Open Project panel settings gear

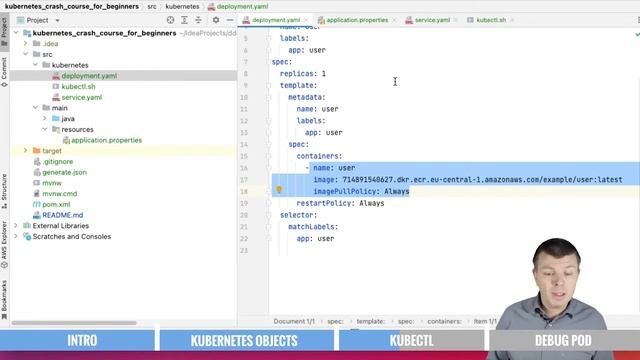click(x=216, y=20)
